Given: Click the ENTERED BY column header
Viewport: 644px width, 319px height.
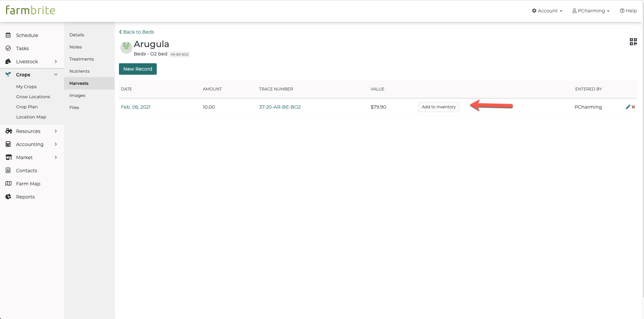Looking at the screenshot, I should click(x=588, y=89).
